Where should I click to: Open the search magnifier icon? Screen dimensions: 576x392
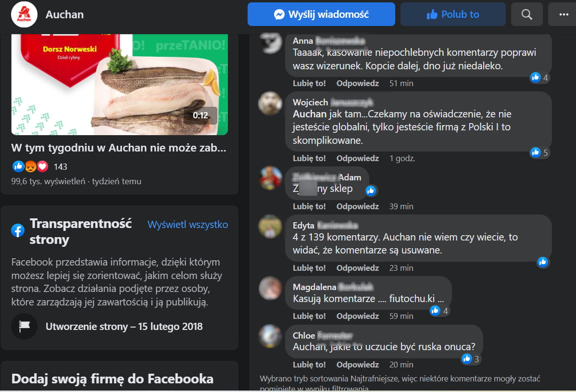527,14
